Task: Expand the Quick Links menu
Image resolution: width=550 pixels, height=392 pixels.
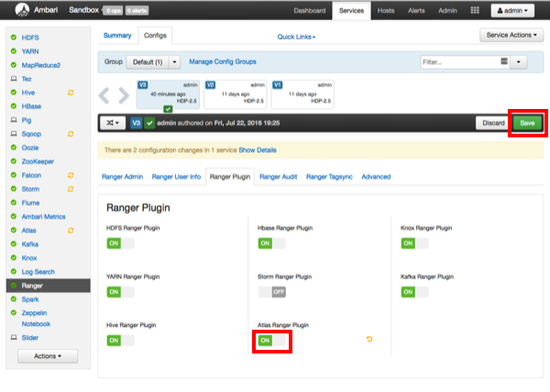Action: 296,37
